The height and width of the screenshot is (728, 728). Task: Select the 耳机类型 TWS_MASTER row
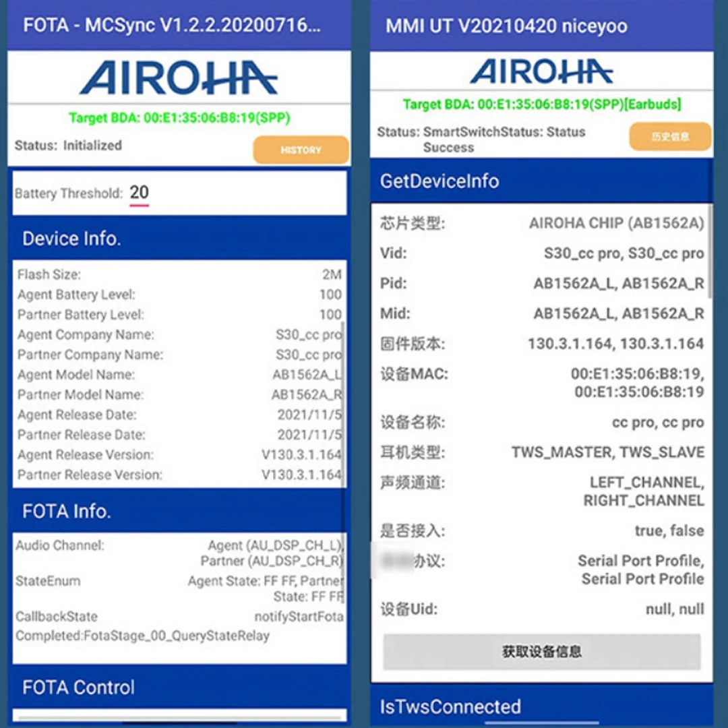coord(542,452)
